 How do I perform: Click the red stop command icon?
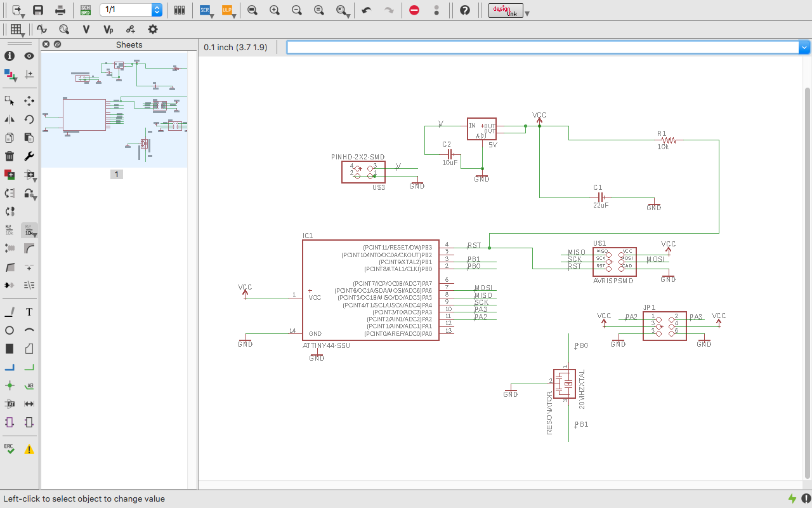tap(414, 10)
